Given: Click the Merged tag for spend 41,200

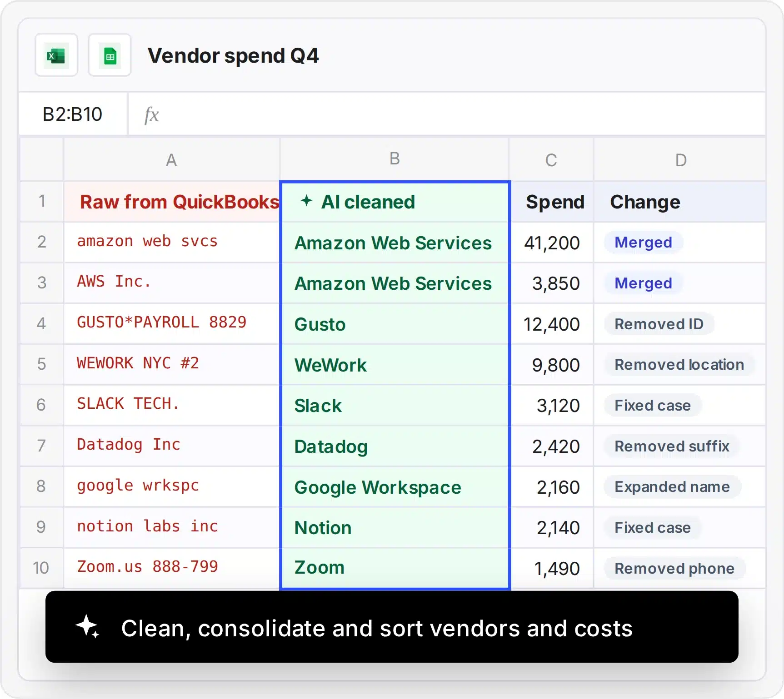Looking at the screenshot, I should [x=643, y=243].
